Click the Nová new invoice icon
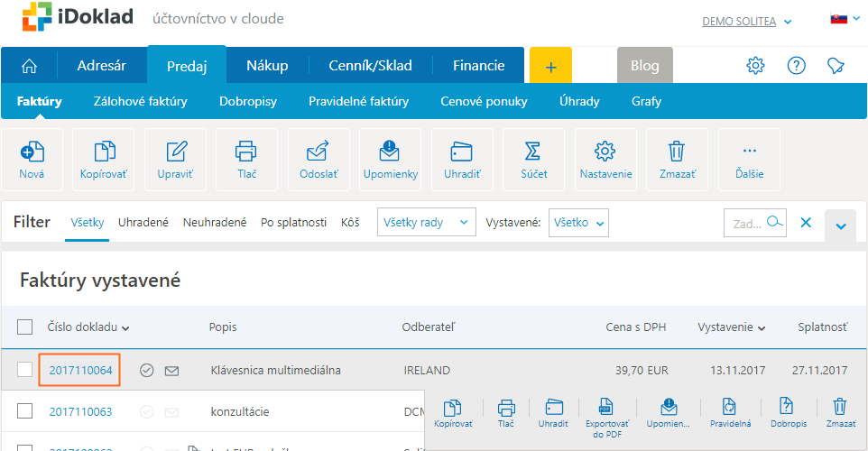The image size is (868, 451). (32, 160)
